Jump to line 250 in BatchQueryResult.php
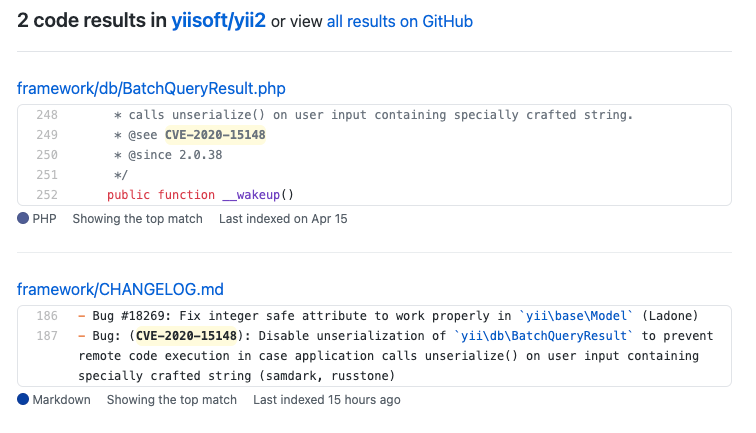Screen dimensions: 756x433 (46, 155)
